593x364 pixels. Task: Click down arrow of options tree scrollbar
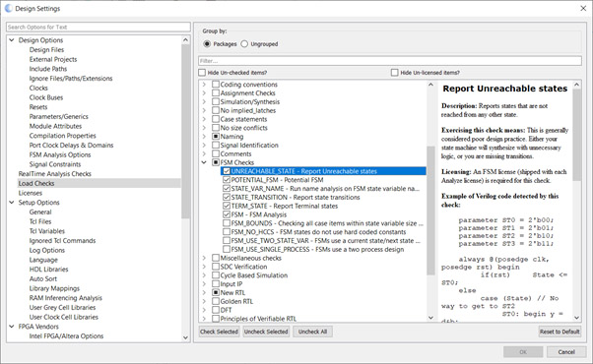[x=185, y=337]
